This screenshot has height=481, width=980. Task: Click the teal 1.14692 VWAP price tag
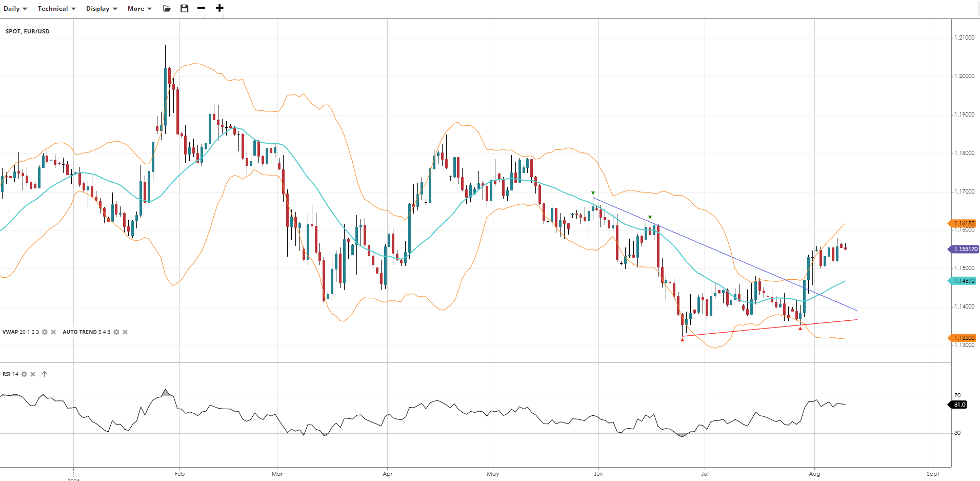(x=962, y=281)
